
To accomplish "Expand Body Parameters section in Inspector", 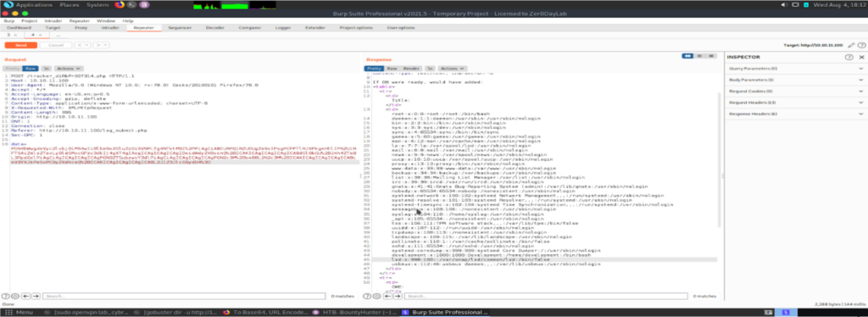I will point(795,80).
